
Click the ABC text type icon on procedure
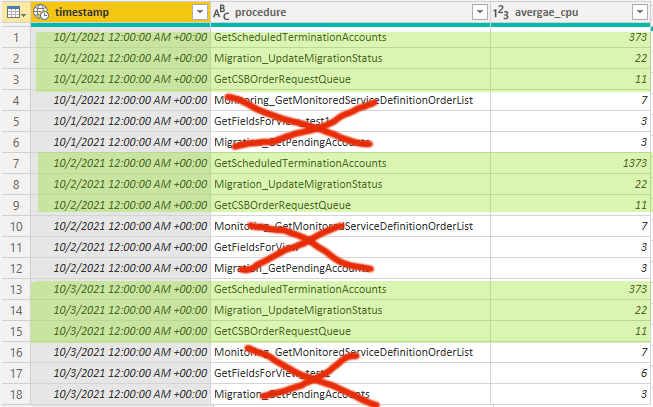[x=221, y=12]
